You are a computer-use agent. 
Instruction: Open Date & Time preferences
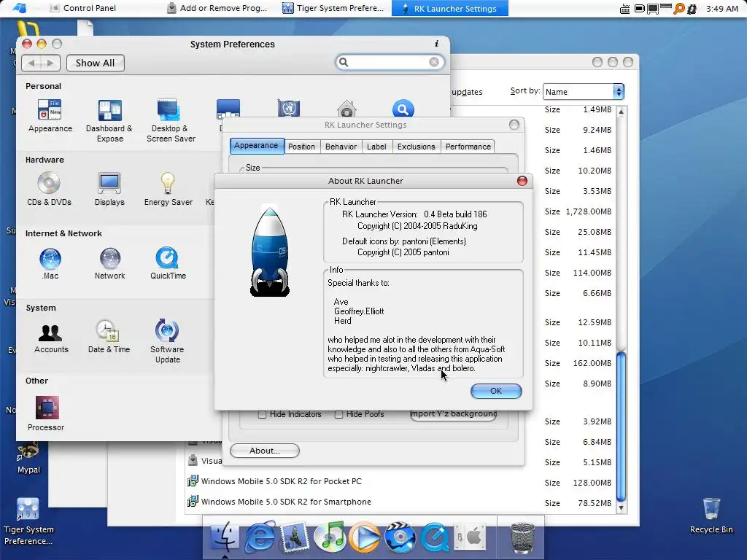[109, 336]
